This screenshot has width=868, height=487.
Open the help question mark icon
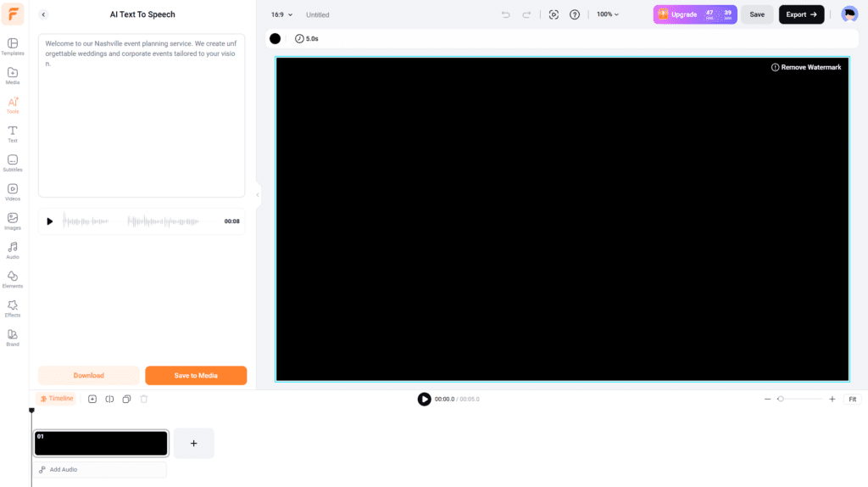[575, 14]
